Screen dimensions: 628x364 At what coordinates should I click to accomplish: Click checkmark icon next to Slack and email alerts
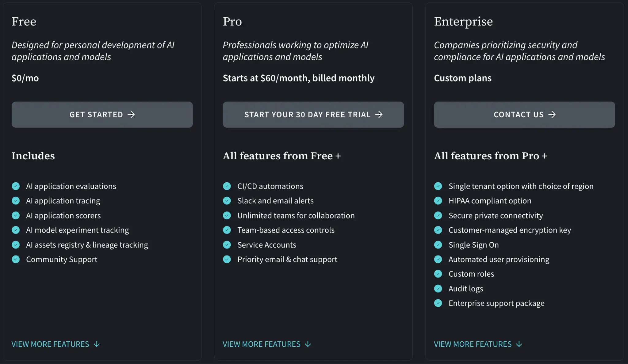pyautogui.click(x=227, y=201)
